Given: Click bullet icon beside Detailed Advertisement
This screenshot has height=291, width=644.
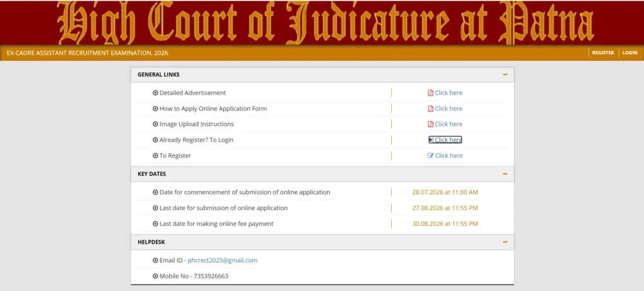Looking at the screenshot, I should click(x=155, y=93).
